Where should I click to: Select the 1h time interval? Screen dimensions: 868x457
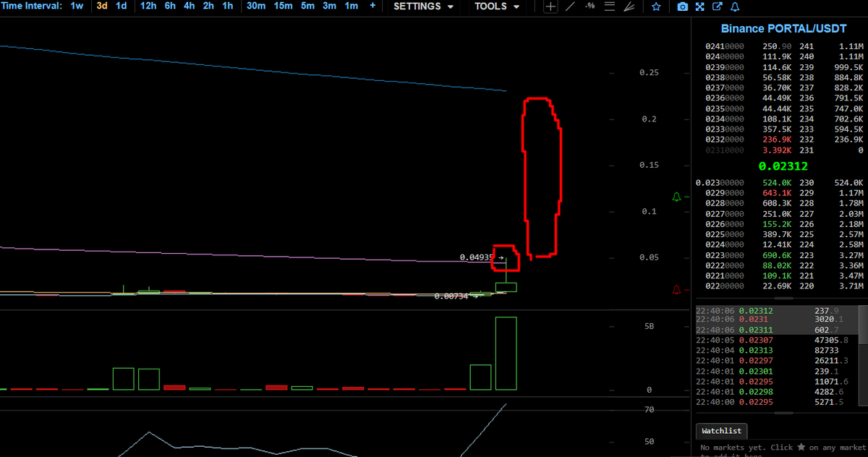(x=228, y=6)
